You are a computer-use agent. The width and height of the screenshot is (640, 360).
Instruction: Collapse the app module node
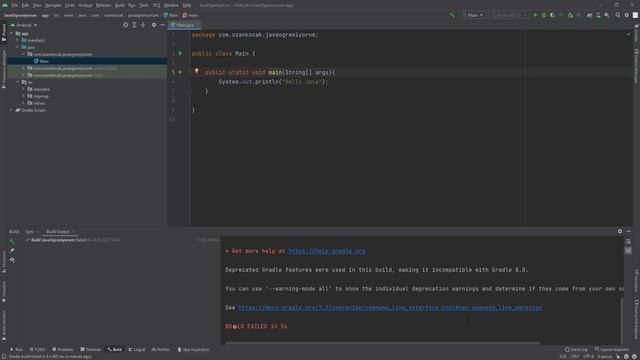click(12, 33)
